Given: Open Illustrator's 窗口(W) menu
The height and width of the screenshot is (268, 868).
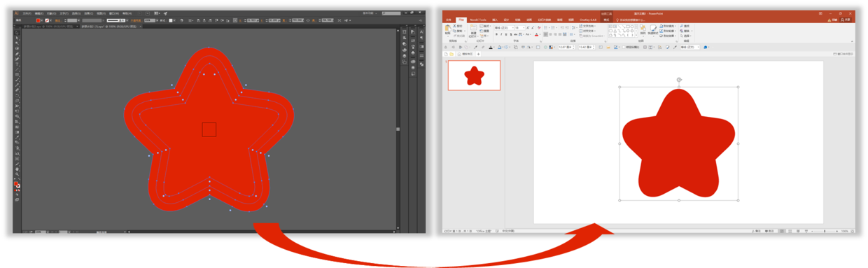Looking at the screenshot, I should tap(113, 13).
